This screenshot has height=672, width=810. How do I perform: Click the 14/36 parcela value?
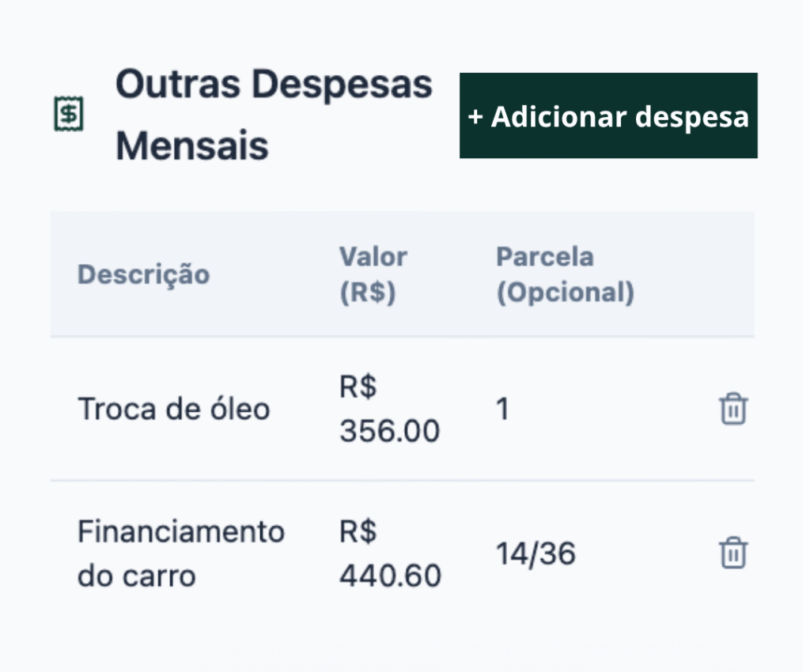coord(536,553)
